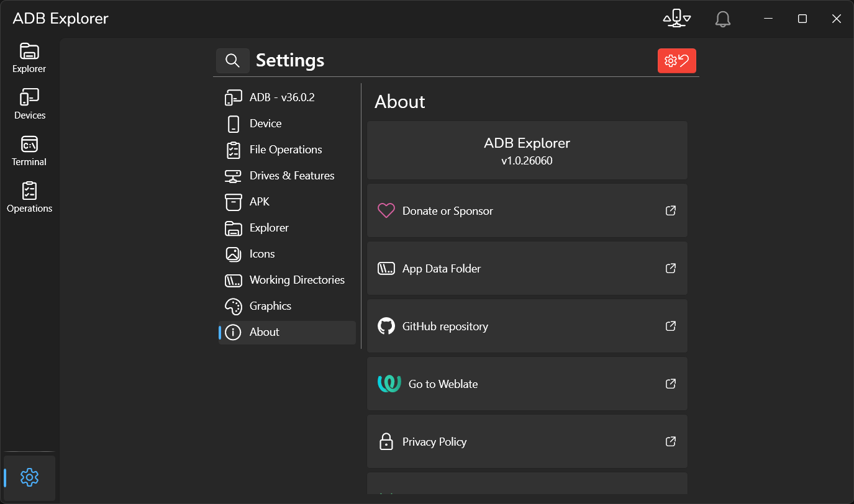Open the GitHub repository link
The height and width of the screenshot is (504, 854).
527,326
